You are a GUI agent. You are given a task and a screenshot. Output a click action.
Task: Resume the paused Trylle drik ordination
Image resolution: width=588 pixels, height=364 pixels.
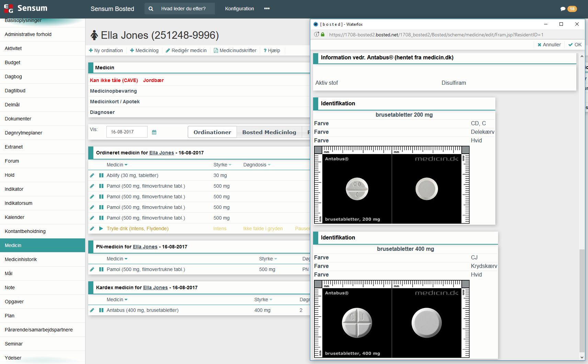coord(101,228)
